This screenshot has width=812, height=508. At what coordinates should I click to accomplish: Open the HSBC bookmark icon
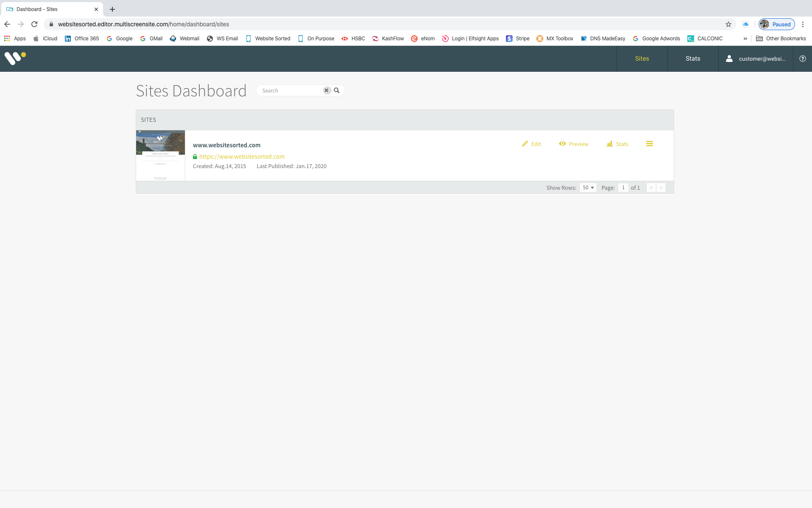coord(344,38)
